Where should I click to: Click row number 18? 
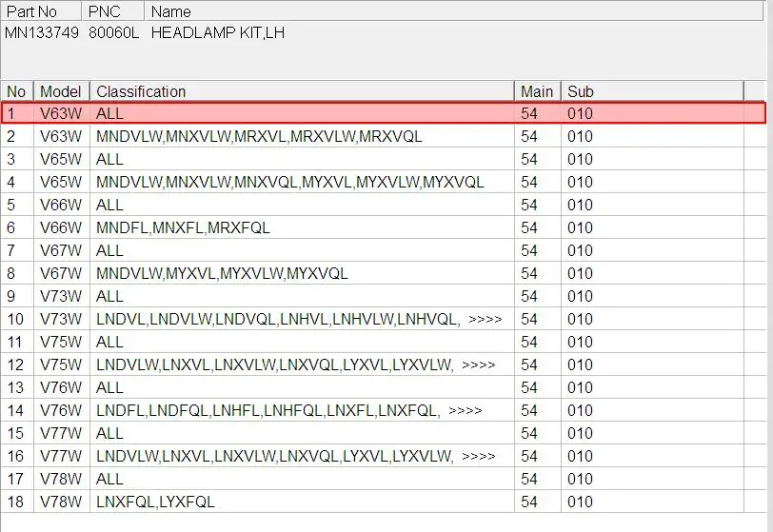point(15,502)
